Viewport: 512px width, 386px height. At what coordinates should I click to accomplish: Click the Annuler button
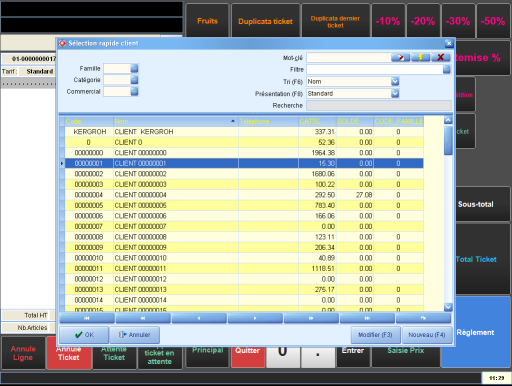[x=134, y=335]
